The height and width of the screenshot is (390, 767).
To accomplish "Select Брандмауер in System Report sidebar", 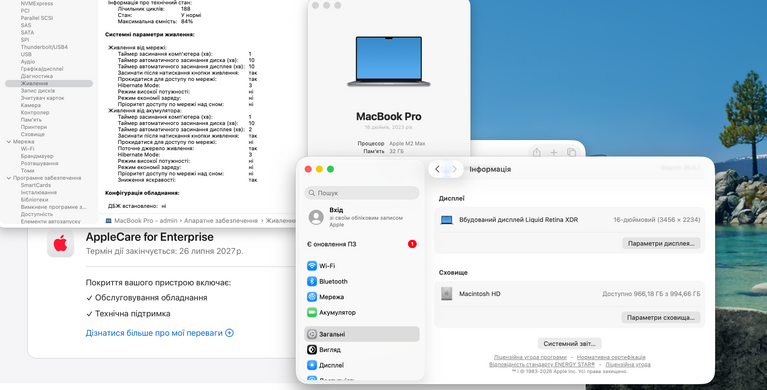I will (x=37, y=156).
